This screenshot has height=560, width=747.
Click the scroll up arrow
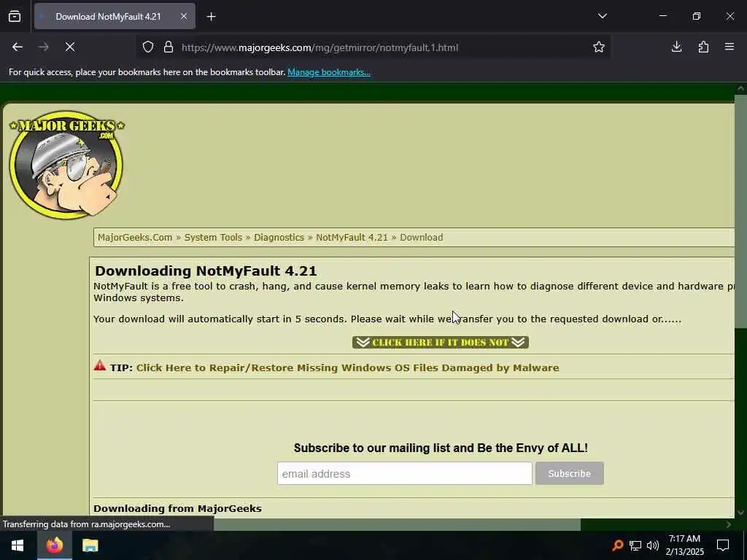click(x=740, y=88)
